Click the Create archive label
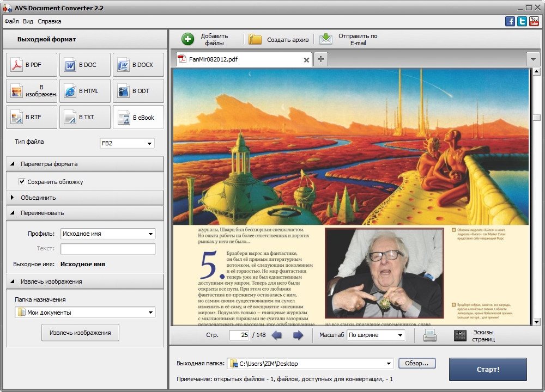Viewport: 545px width, 392px height. (x=288, y=40)
